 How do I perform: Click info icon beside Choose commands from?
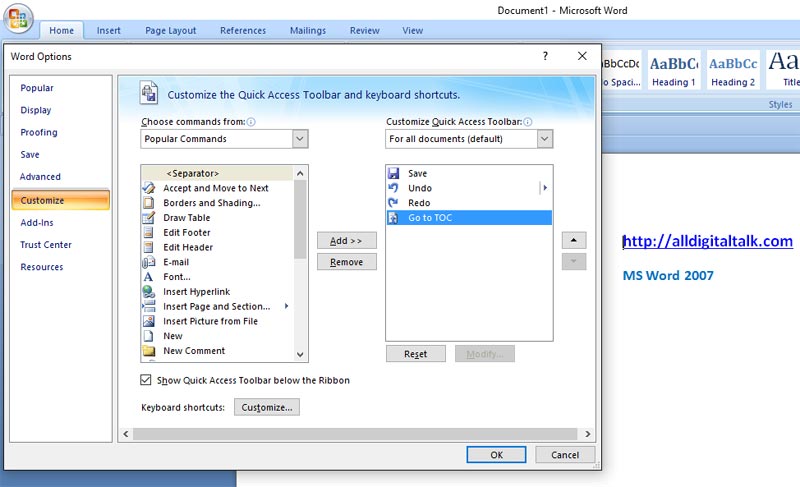251,122
